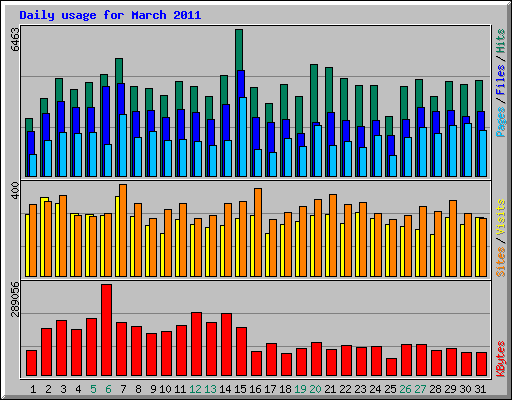512x400 pixels.
Task: Click the 'Daily usage for March 2011' title
Action: 110,15
